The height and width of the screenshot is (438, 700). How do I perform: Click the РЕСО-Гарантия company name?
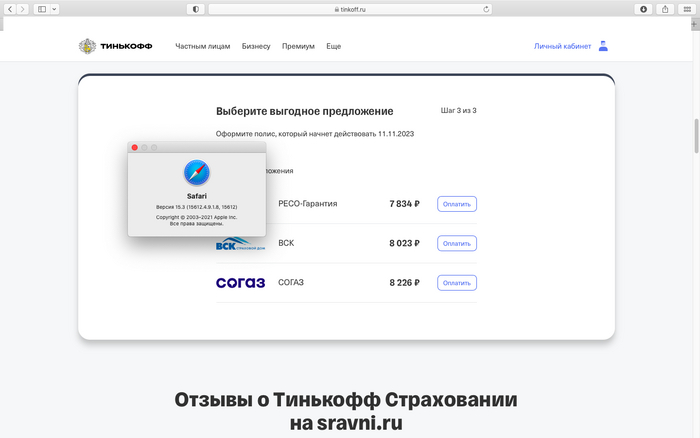[x=308, y=204]
